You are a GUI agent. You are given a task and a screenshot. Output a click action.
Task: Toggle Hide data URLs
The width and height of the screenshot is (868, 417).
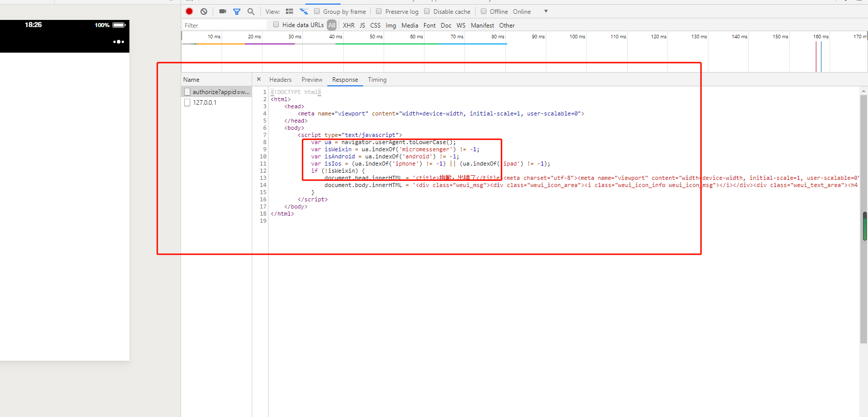pyautogui.click(x=276, y=25)
